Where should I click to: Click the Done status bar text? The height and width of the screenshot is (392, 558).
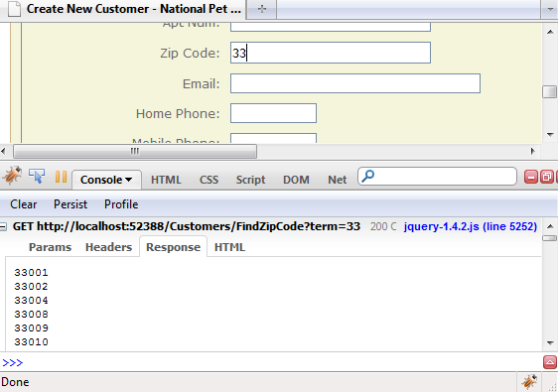[x=15, y=382]
